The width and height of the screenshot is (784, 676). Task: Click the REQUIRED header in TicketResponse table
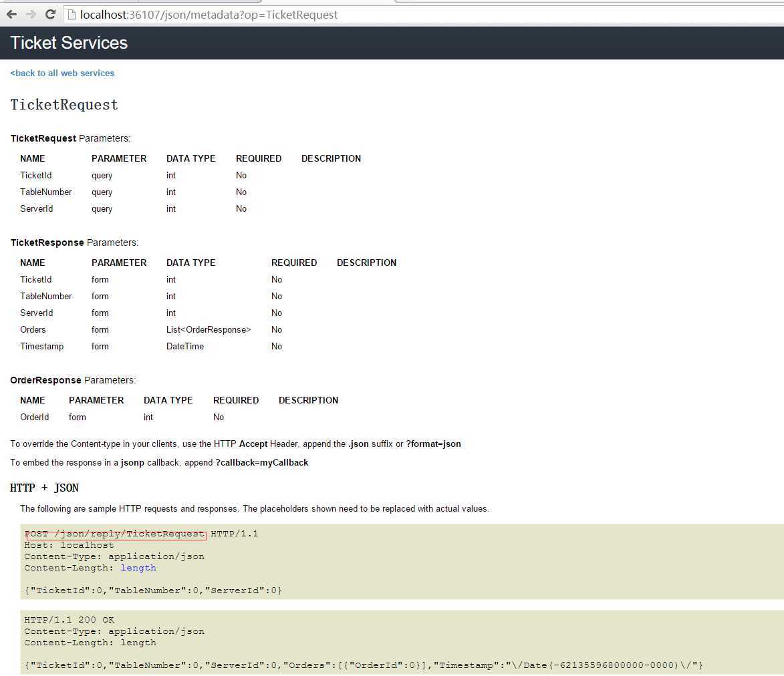(294, 263)
